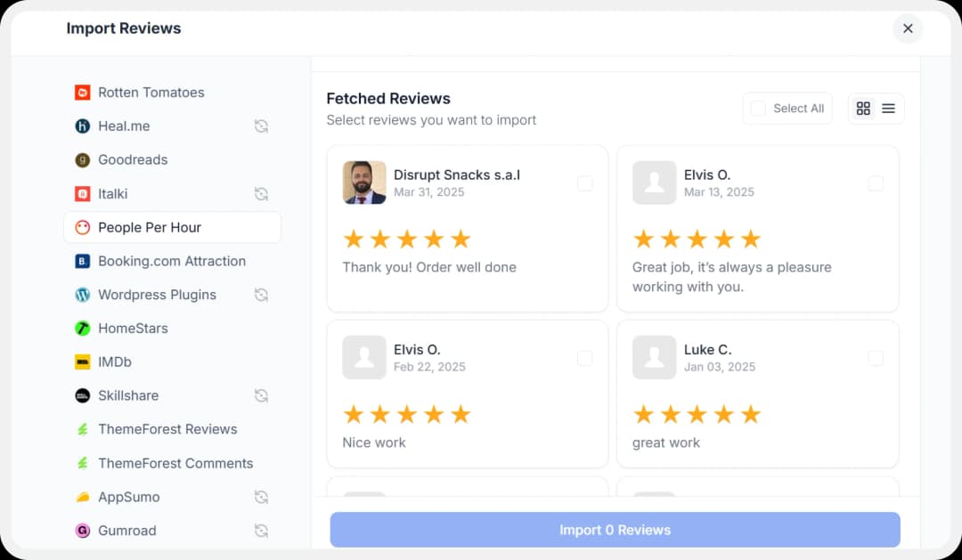Image resolution: width=962 pixels, height=560 pixels.
Task: Refresh the AppSumo review sync
Action: (x=261, y=496)
